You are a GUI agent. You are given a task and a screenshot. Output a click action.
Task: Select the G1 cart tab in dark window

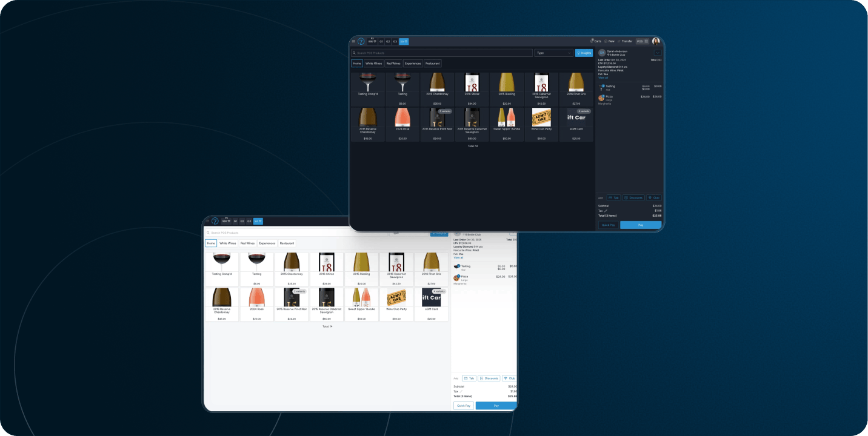point(381,41)
